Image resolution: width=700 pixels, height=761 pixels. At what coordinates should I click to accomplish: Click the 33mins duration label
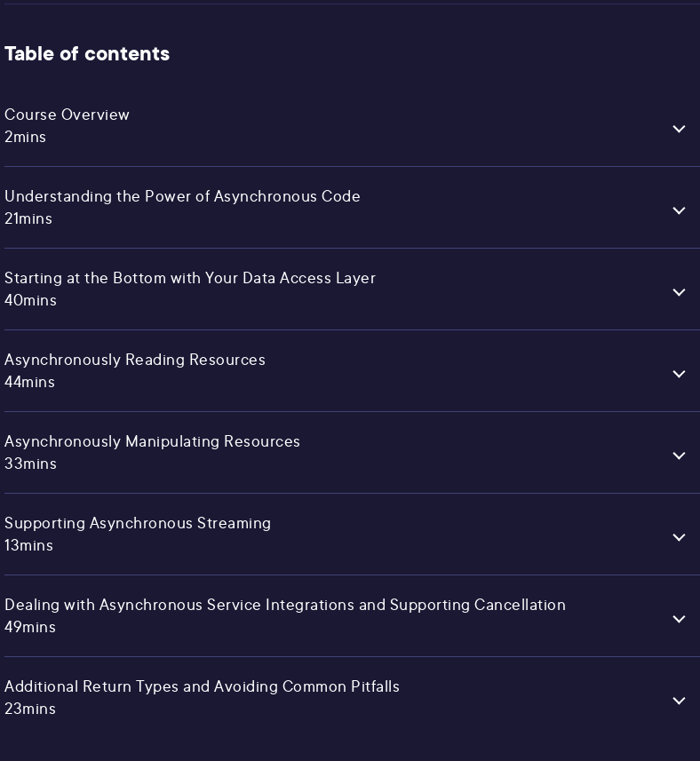(30, 464)
